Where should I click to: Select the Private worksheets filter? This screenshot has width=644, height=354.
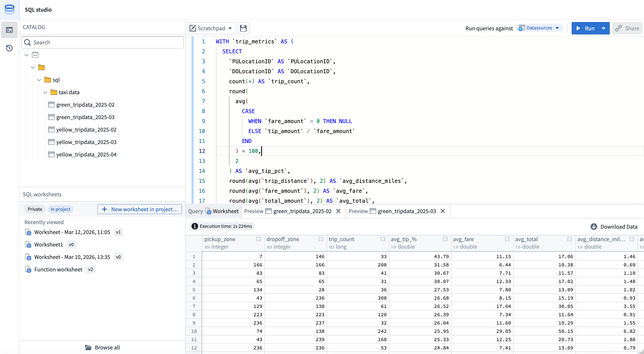35,209
